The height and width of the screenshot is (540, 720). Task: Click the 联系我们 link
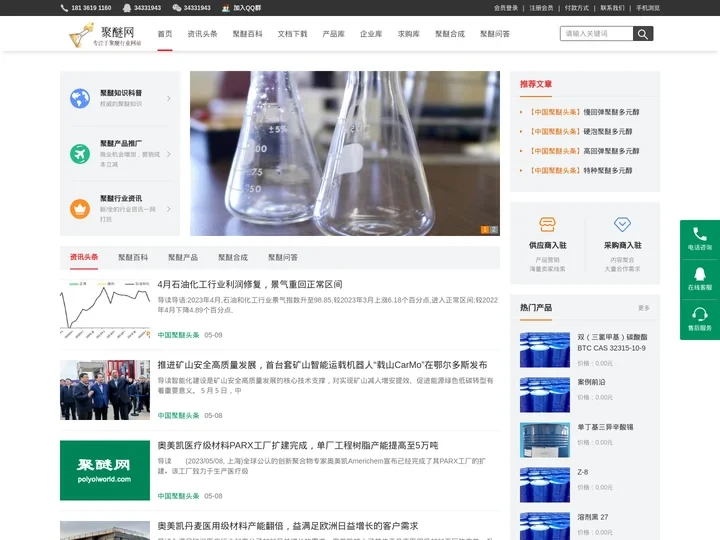[x=613, y=8]
